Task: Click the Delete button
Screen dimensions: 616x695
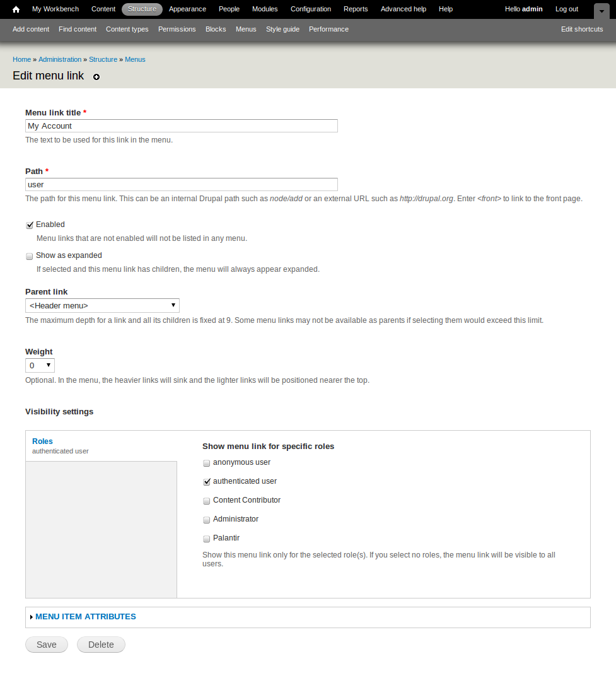Action: point(101,645)
